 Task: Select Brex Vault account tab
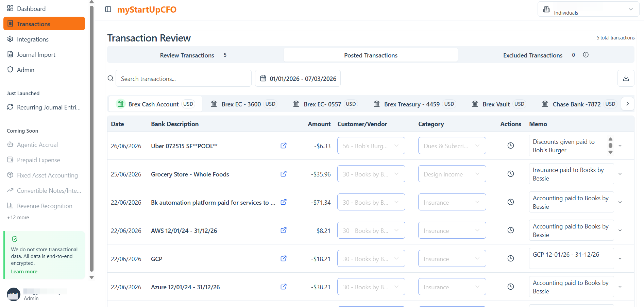pyautogui.click(x=499, y=104)
